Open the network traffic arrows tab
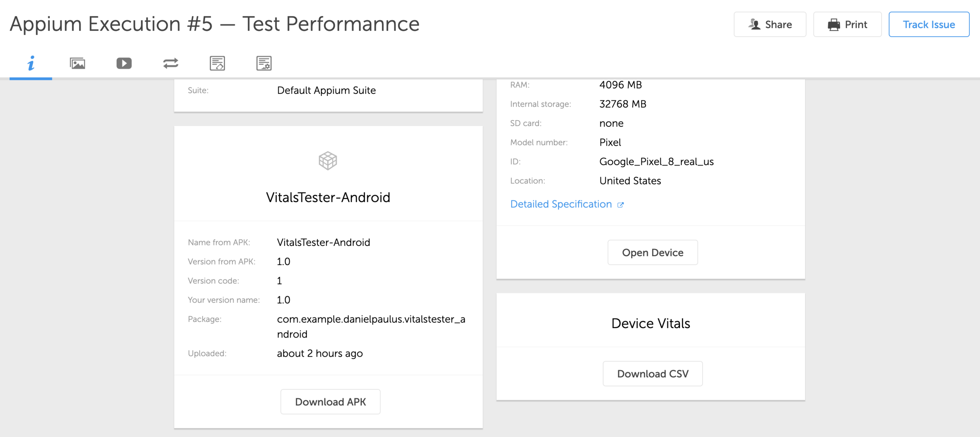The image size is (980, 437). coord(171,63)
